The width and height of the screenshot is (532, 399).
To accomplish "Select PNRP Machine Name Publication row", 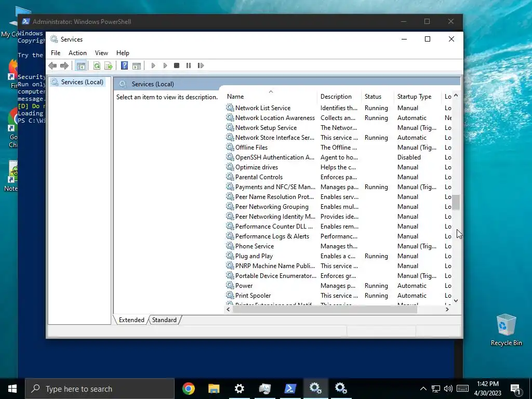I will 338,265.
